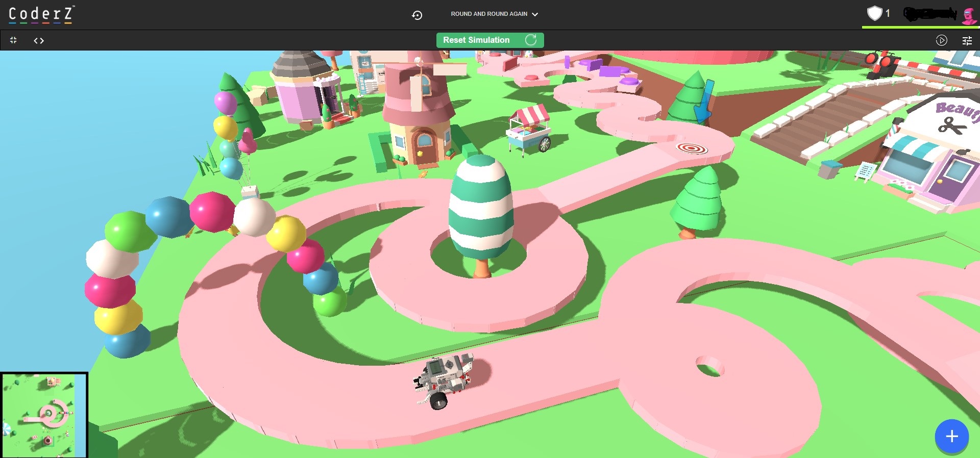The image size is (980, 458).
Task: Show the code editor panel icon
Action: tap(39, 41)
